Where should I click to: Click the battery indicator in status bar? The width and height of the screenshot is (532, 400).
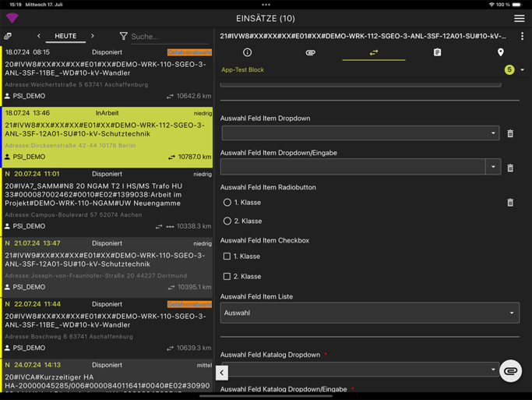[516, 5]
